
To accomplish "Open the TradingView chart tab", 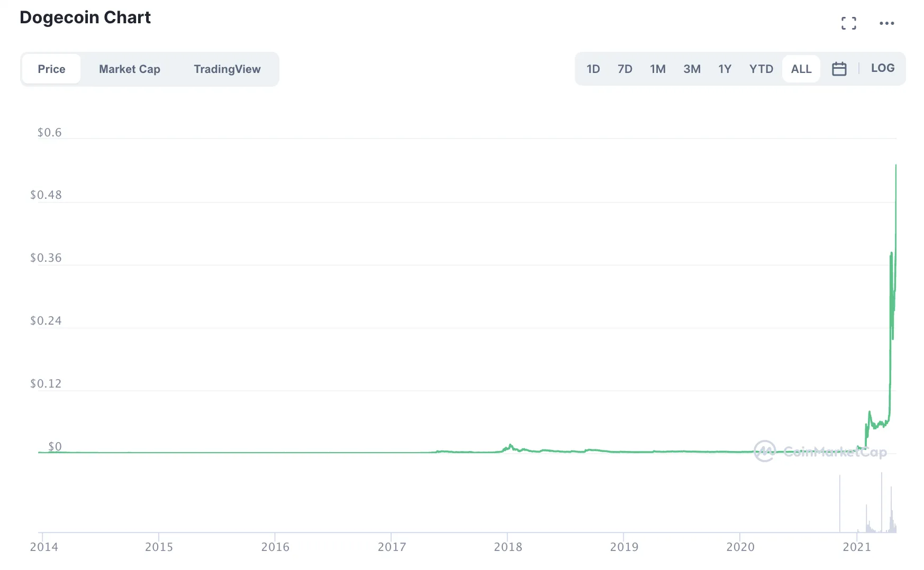I will [x=227, y=69].
